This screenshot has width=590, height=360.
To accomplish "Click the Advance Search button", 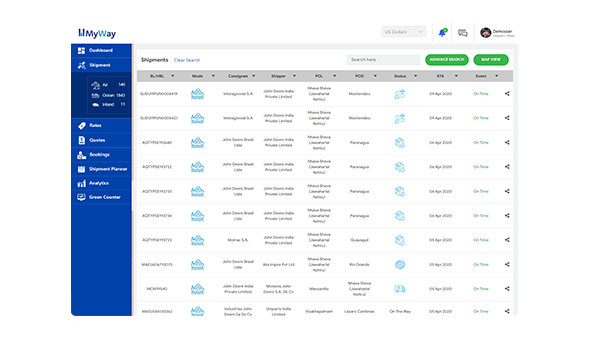I will (447, 59).
